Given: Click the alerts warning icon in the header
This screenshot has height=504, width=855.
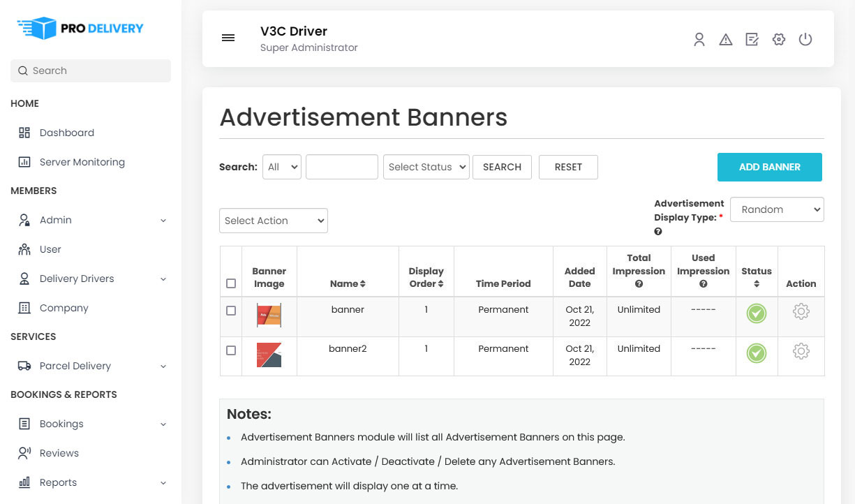Looking at the screenshot, I should (x=726, y=40).
